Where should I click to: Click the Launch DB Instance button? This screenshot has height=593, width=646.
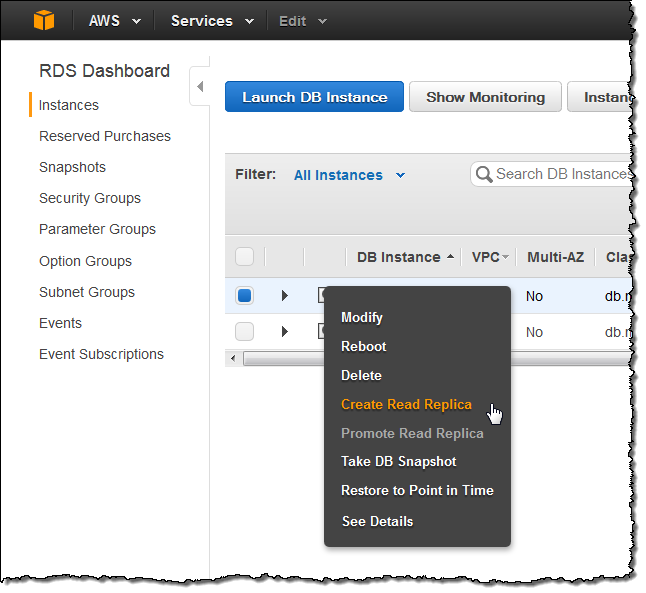314,97
